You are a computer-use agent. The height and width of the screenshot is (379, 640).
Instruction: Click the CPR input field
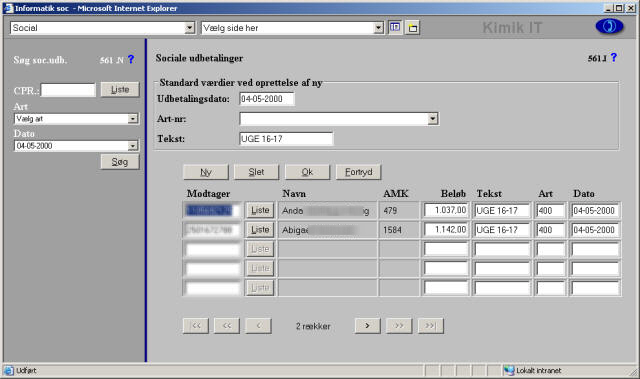click(x=68, y=90)
